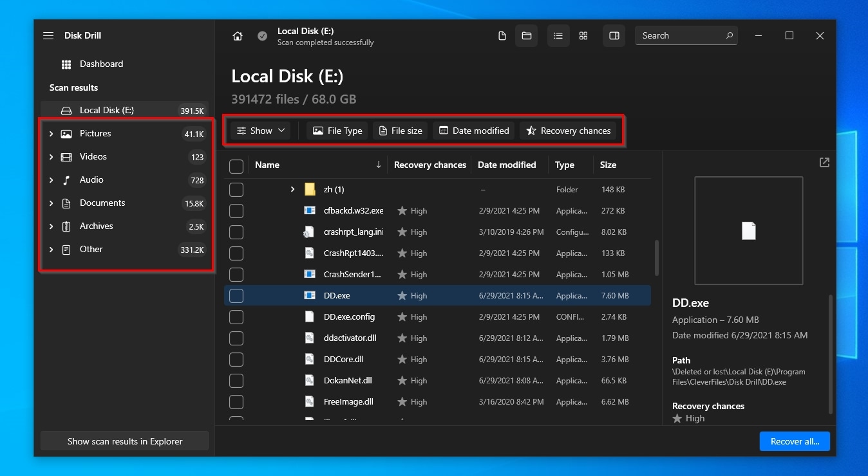Open the File size filter
The height and width of the screenshot is (476, 868).
(x=401, y=131)
